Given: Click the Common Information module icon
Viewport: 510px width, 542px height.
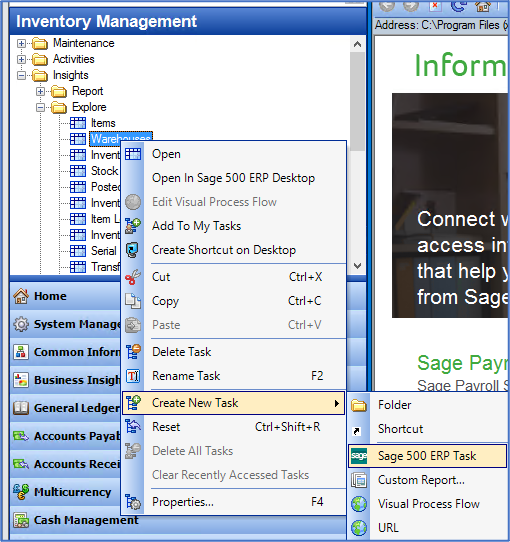Looking at the screenshot, I should point(21,352).
